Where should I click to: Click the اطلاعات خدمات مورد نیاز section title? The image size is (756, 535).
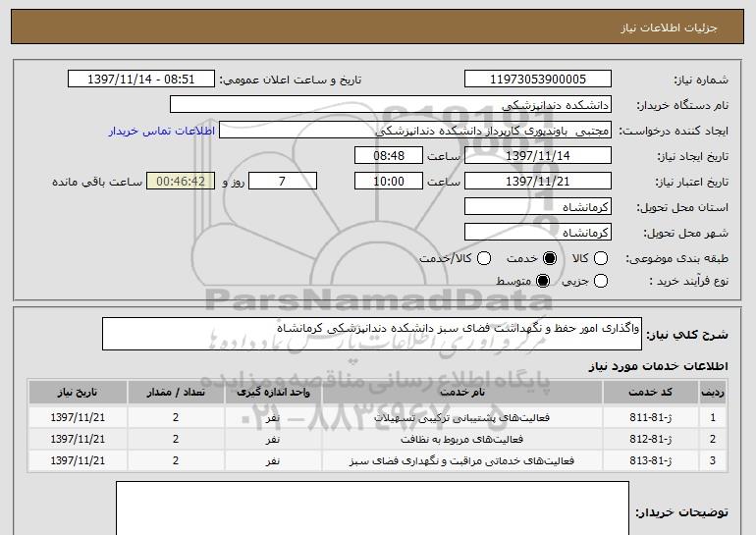[x=658, y=366]
